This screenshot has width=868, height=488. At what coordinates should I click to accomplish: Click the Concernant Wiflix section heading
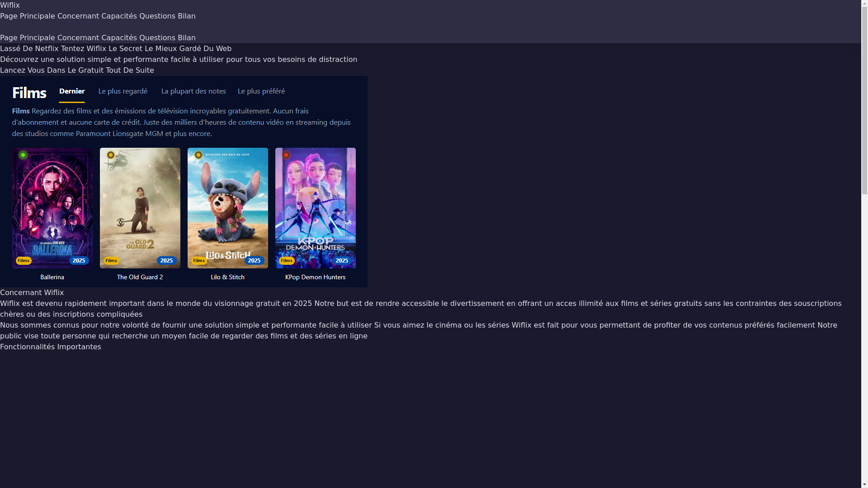pos(32,293)
